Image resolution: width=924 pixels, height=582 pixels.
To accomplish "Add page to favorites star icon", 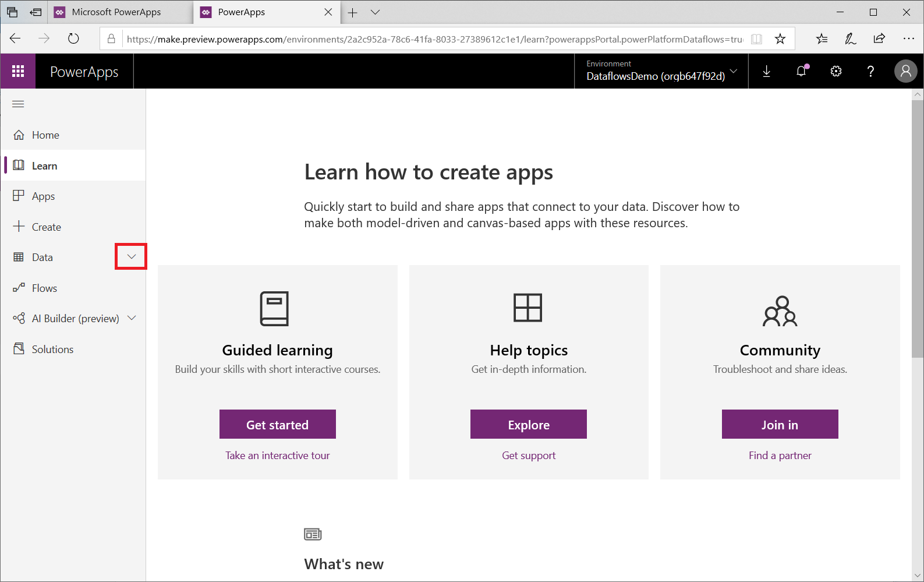I will [780, 39].
